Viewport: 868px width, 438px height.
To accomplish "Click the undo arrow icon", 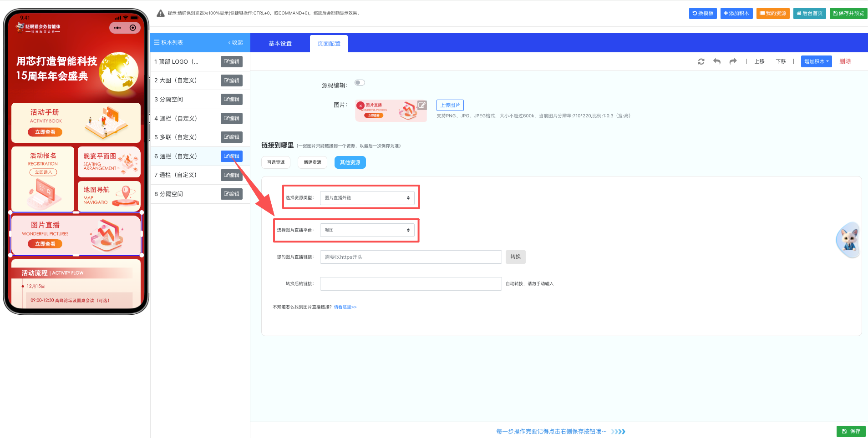I will [x=717, y=61].
